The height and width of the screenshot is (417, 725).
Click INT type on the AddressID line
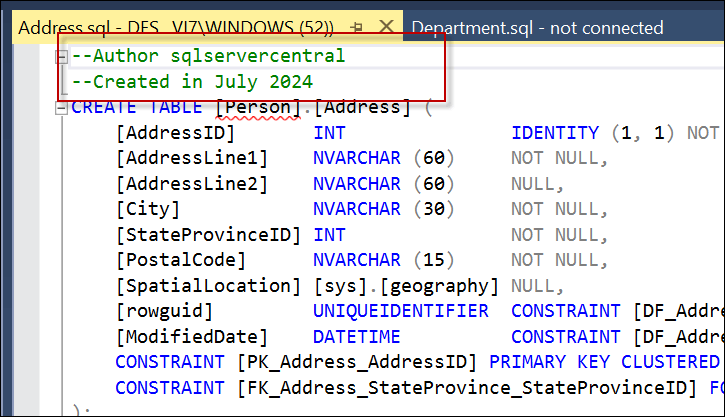[329, 133]
